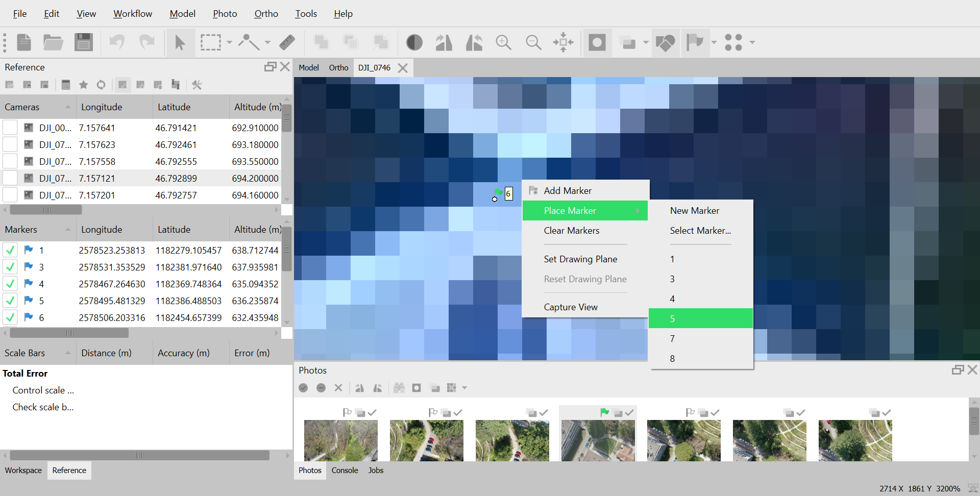Click the Disable photos minus icon in Photos pane

click(x=321, y=388)
